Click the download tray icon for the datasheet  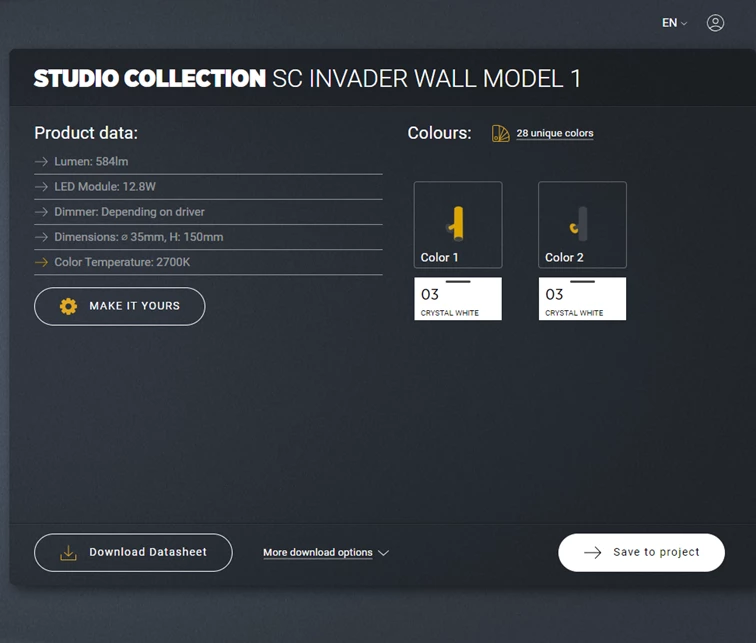pyautogui.click(x=68, y=552)
